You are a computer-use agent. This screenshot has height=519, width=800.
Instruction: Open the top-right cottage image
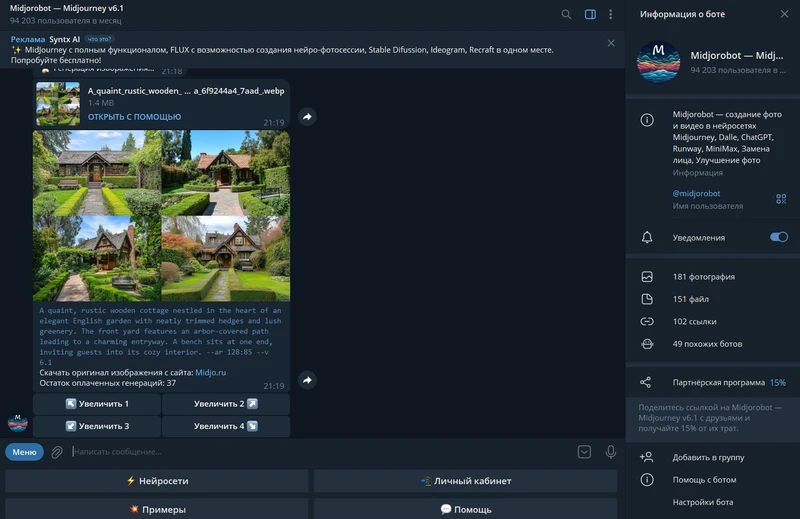226,172
